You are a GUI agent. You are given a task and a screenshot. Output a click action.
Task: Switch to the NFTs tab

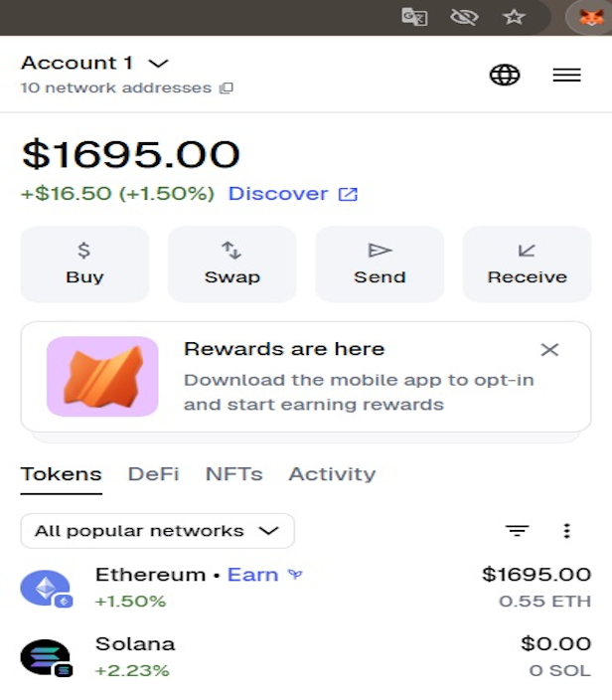click(x=233, y=474)
